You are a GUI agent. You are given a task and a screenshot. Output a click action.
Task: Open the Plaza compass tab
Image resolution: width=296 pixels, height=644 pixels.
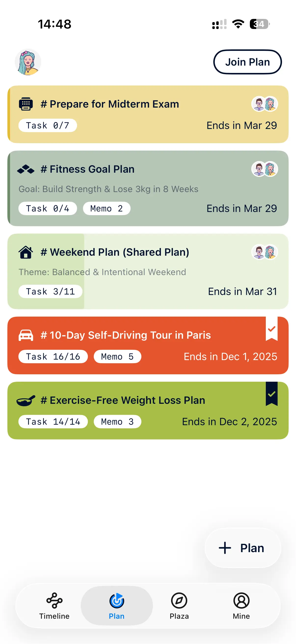[179, 605]
